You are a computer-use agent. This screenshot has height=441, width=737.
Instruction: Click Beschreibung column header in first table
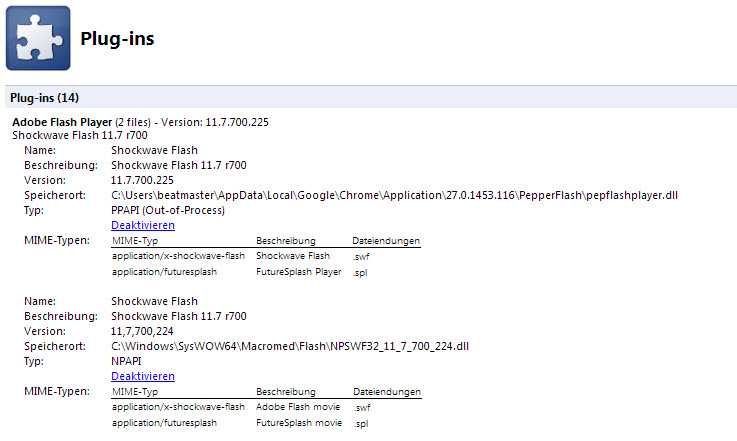coord(286,241)
